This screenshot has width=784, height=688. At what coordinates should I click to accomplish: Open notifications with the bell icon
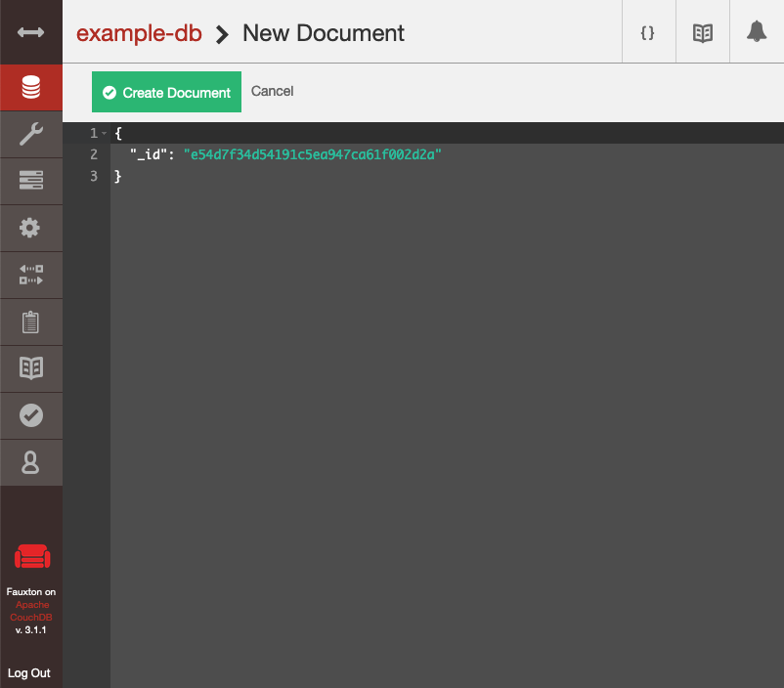[x=756, y=31]
